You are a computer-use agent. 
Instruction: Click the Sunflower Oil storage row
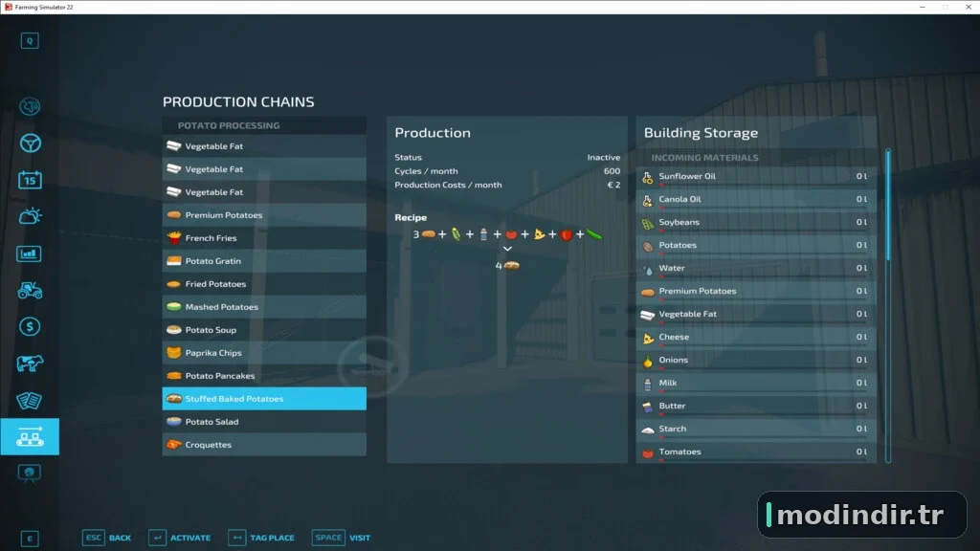[x=756, y=177]
